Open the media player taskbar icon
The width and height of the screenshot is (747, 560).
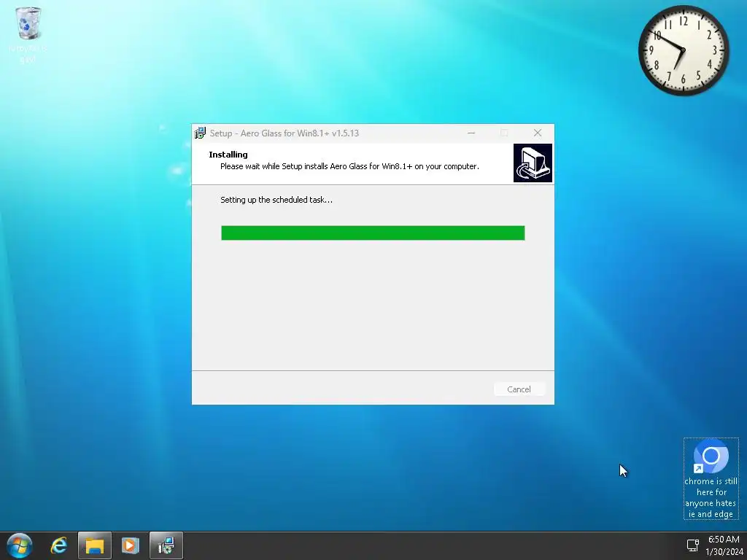[130, 545]
